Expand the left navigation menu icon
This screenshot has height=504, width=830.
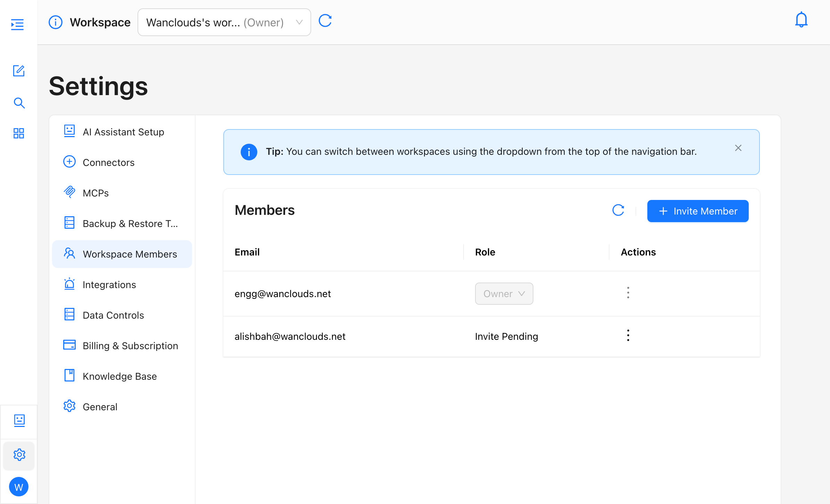click(x=17, y=24)
